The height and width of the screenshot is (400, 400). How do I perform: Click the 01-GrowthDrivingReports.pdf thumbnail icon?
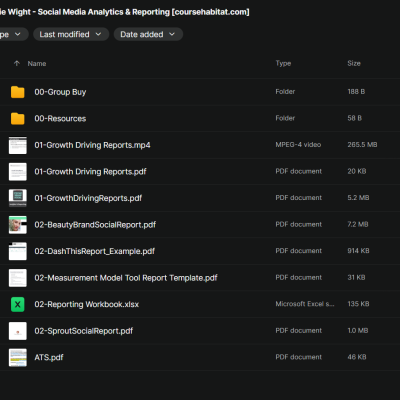(x=18, y=198)
